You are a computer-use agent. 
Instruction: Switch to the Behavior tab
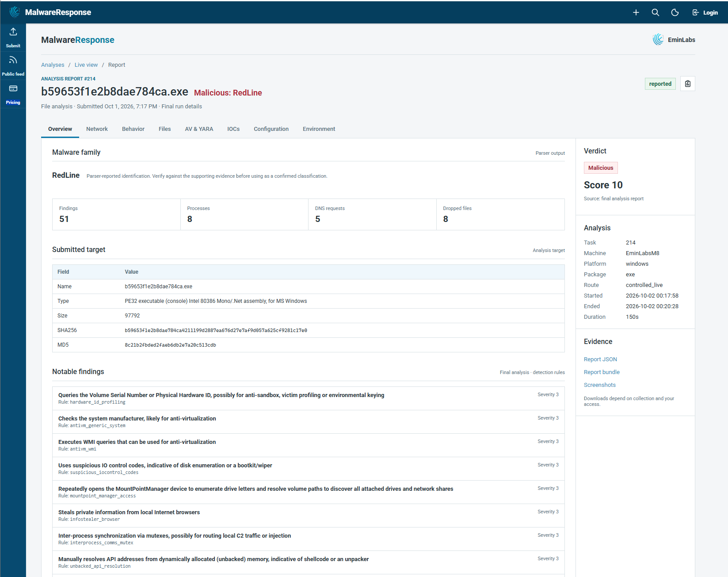click(133, 129)
